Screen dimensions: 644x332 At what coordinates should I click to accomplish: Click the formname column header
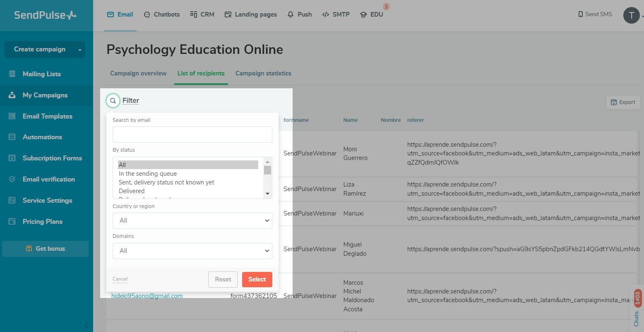[296, 120]
